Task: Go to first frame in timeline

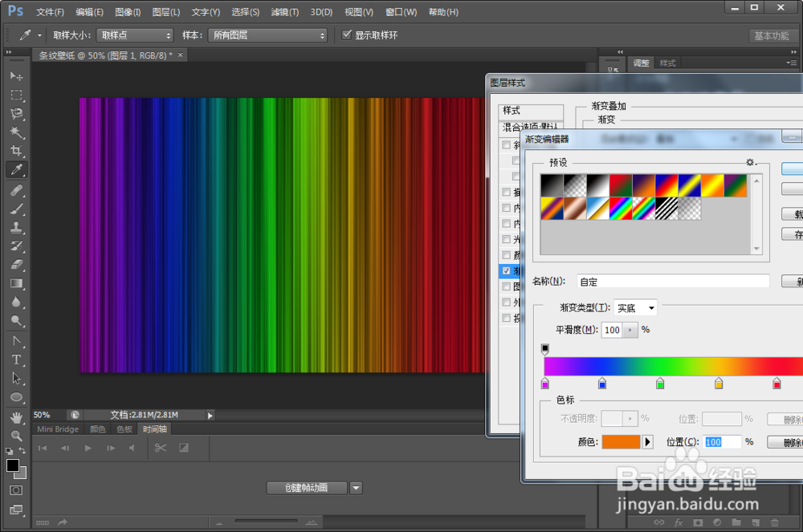Action: [x=43, y=448]
